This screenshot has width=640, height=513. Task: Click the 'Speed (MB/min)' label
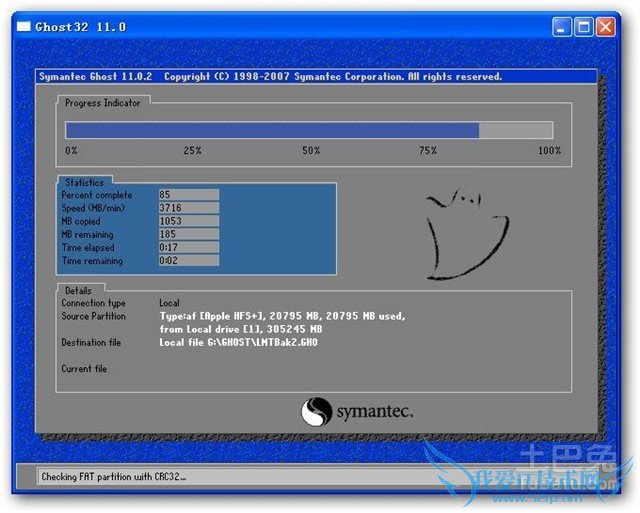coord(93,208)
